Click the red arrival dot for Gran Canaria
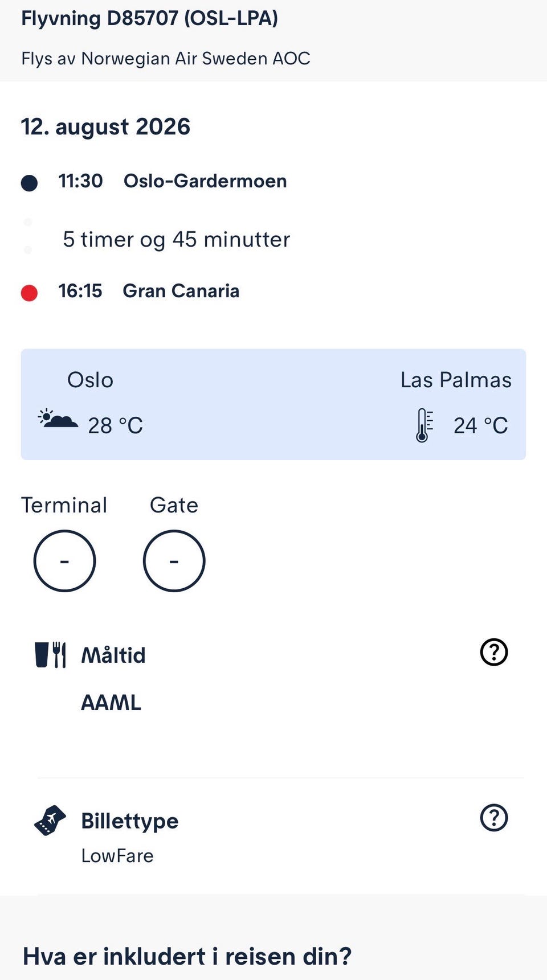Viewport: 547px width, 980px height. coord(29,293)
